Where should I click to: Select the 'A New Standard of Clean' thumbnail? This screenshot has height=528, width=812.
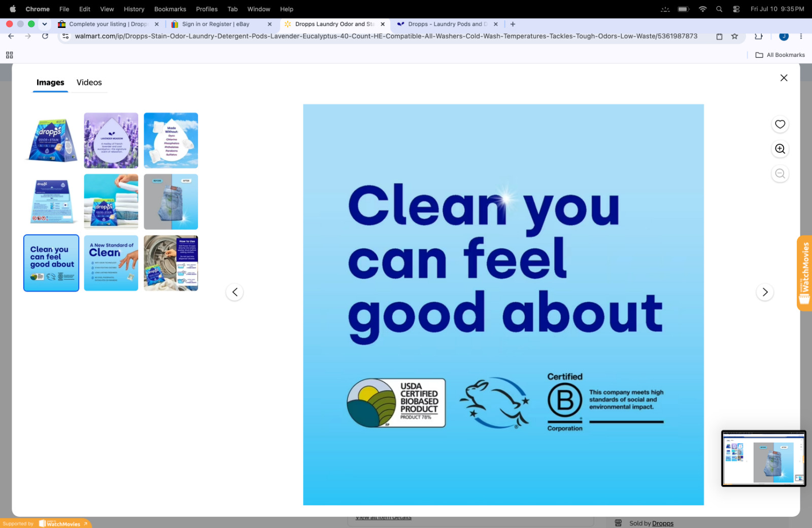[x=111, y=263]
